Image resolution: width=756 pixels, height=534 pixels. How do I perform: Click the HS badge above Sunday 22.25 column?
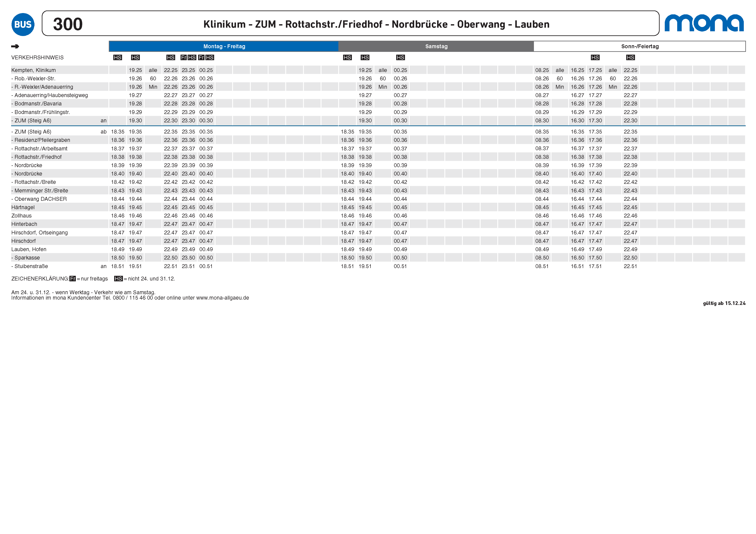630,57
